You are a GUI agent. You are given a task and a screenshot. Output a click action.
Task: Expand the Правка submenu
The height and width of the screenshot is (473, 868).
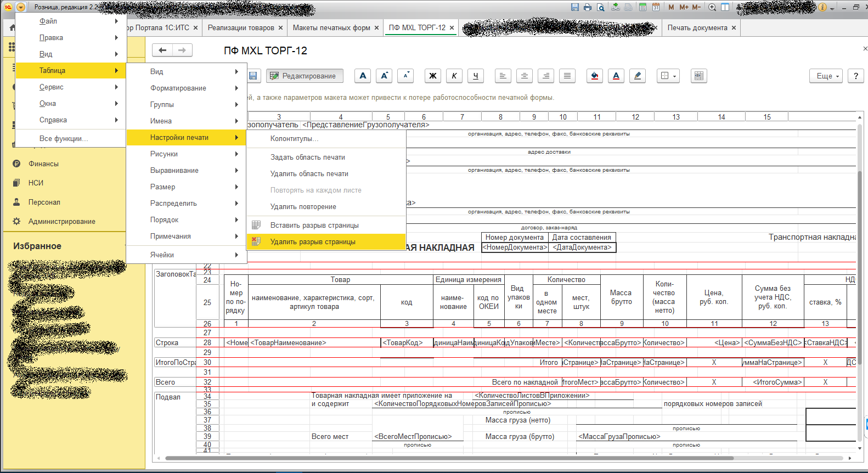(x=71, y=37)
